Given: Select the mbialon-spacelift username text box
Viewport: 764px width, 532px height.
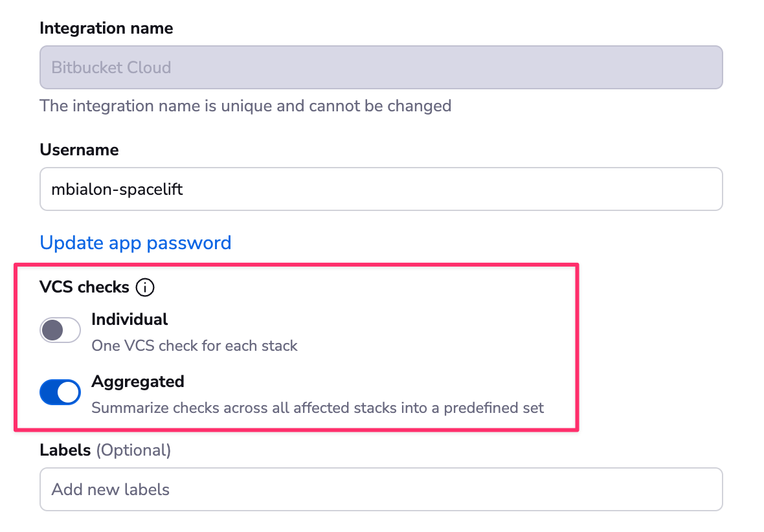Looking at the screenshot, I should coord(381,189).
